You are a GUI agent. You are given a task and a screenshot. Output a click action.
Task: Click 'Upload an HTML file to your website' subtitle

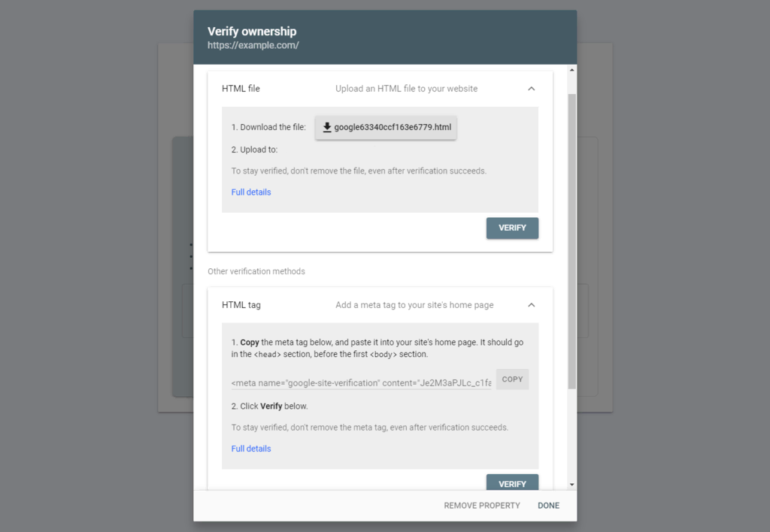(x=406, y=89)
